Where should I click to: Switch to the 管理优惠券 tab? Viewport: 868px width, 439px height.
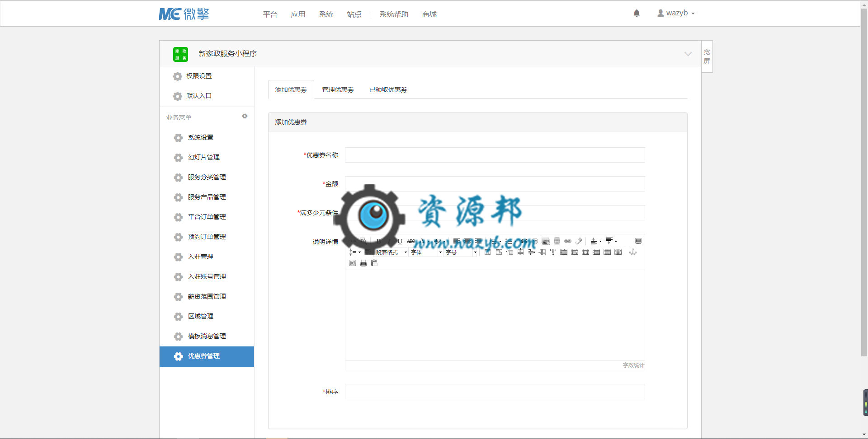tap(338, 89)
